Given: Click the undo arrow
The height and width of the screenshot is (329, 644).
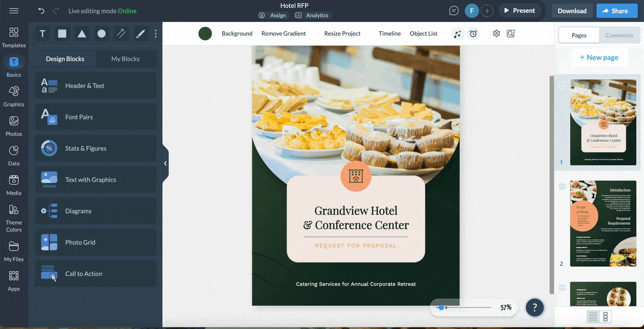Looking at the screenshot, I should pos(41,11).
